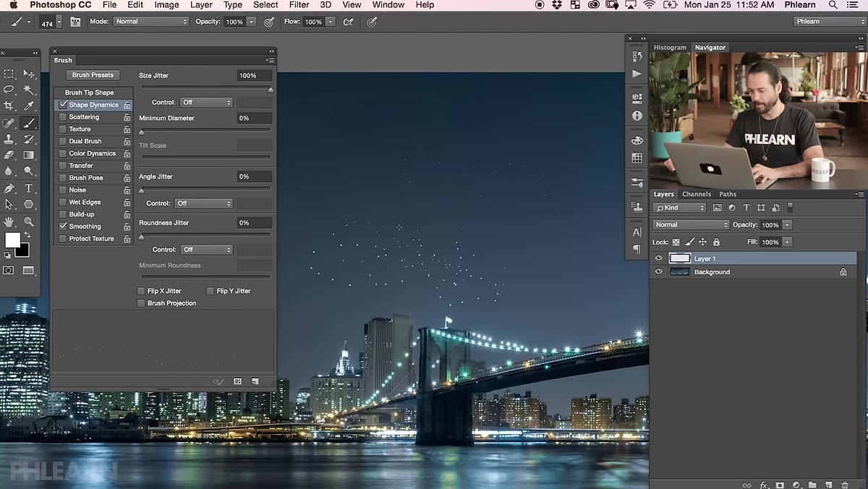Viewport: 868px width, 489px height.
Task: Open layer blend mode Normal dropdown
Action: click(x=691, y=225)
